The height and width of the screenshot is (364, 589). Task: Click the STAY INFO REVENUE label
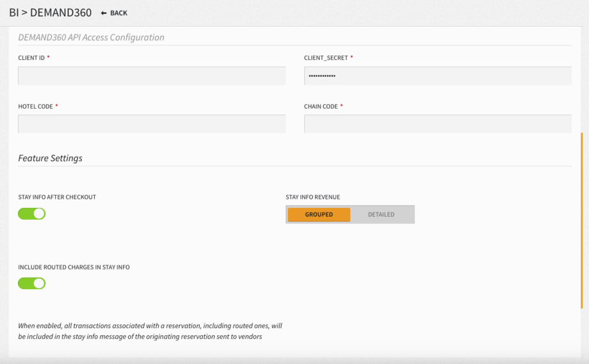point(313,197)
